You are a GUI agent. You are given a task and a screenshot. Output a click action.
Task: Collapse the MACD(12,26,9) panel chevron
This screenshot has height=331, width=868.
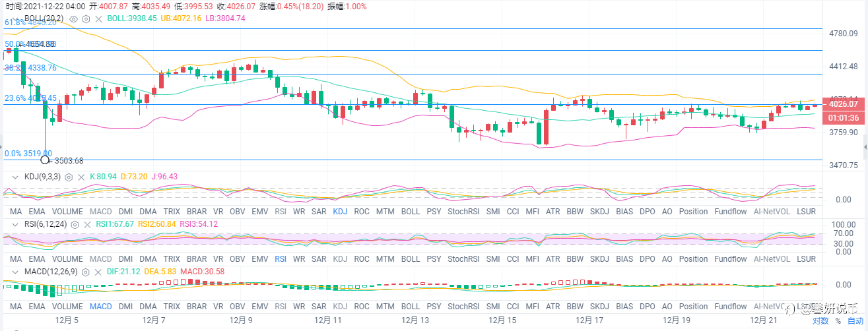tap(17, 272)
